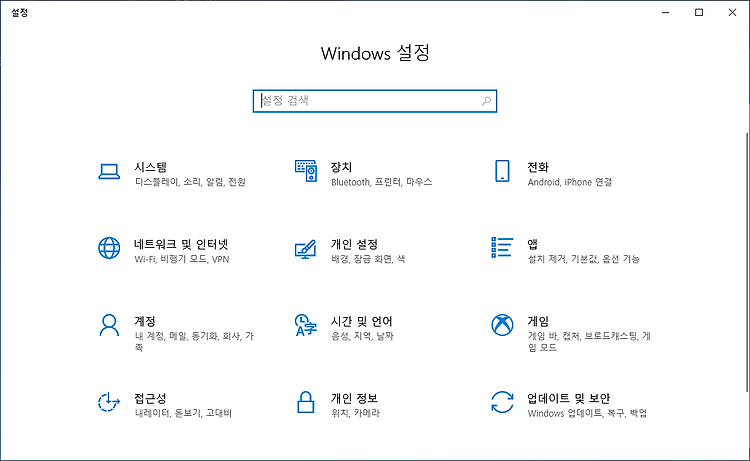Click the 접근성 heading
Viewport: 750px width, 461px height.
pos(150,398)
